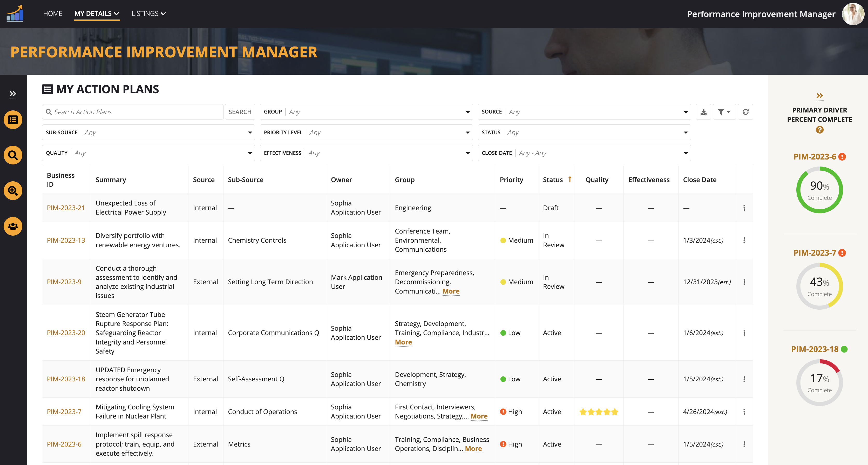Open row actions menu for PIM-2023-7
The height and width of the screenshot is (465, 868).
(x=744, y=412)
